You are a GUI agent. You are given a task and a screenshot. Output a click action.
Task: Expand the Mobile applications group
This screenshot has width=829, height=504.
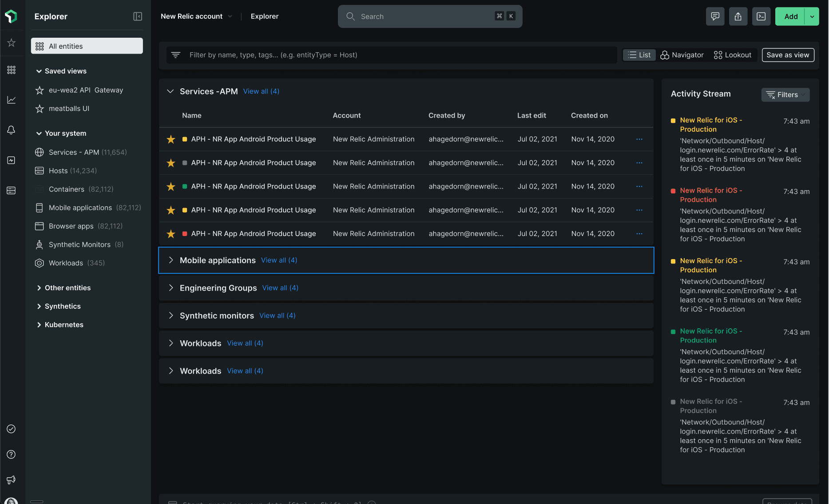coord(171,260)
